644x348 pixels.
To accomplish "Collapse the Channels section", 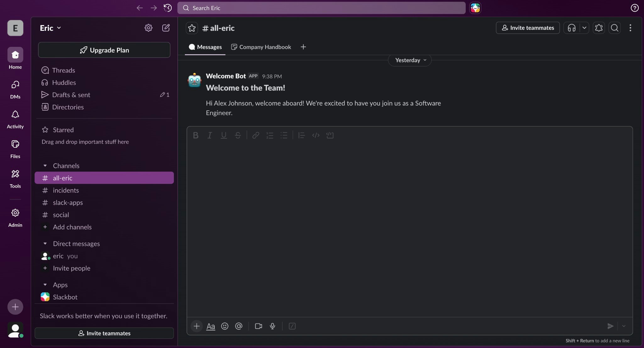I will click(45, 166).
